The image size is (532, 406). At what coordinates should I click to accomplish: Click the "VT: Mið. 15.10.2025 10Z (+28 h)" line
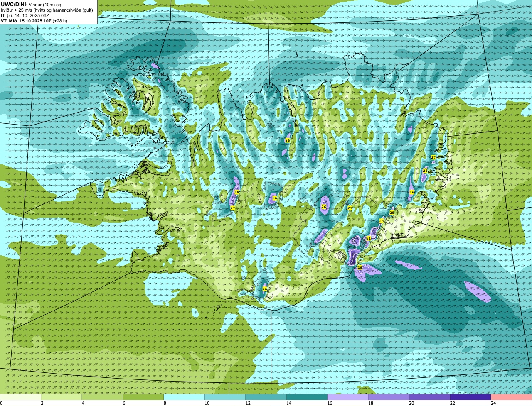[34, 21]
